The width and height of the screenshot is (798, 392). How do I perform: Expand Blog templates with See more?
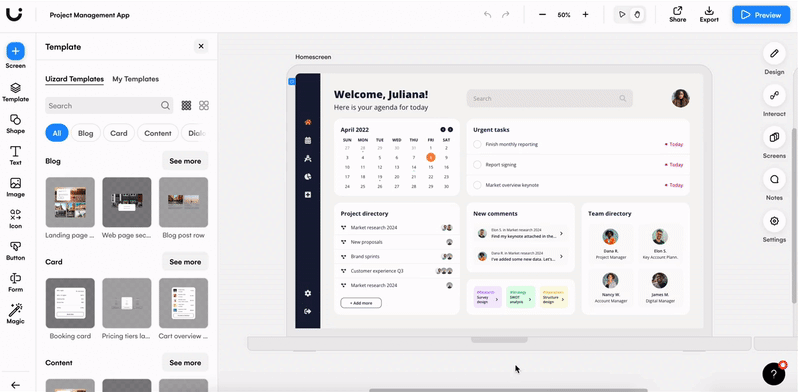pyautogui.click(x=185, y=161)
